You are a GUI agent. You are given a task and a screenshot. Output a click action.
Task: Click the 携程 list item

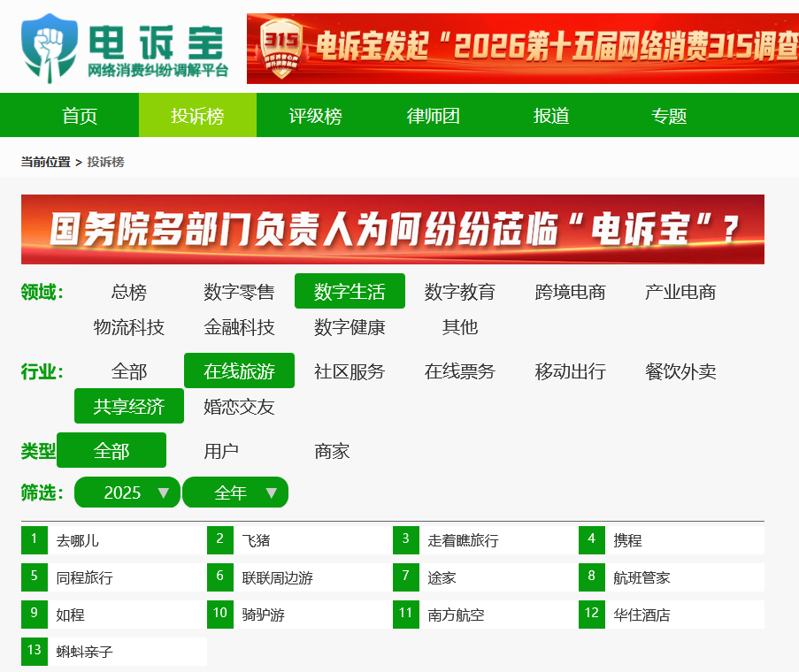coord(629,539)
